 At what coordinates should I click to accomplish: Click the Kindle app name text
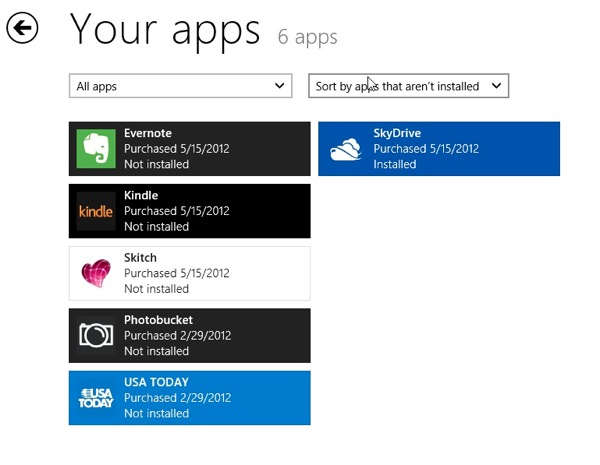pyautogui.click(x=141, y=196)
